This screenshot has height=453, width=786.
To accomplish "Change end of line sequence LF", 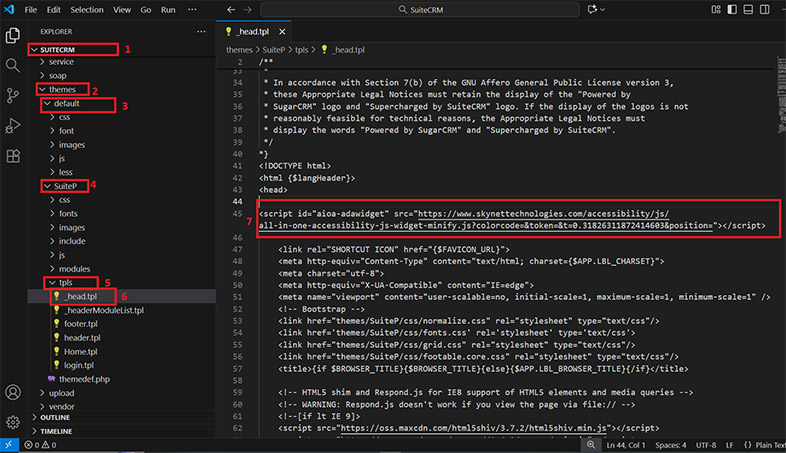I will coord(730,444).
